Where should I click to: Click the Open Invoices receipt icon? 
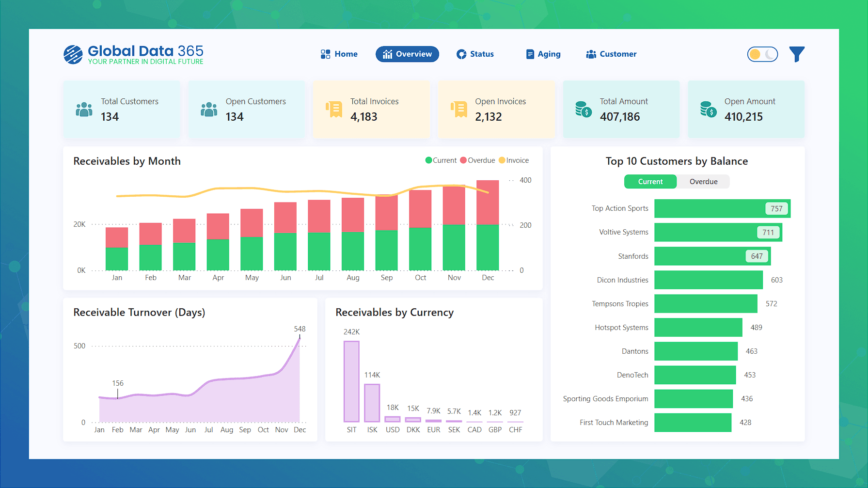pyautogui.click(x=458, y=110)
